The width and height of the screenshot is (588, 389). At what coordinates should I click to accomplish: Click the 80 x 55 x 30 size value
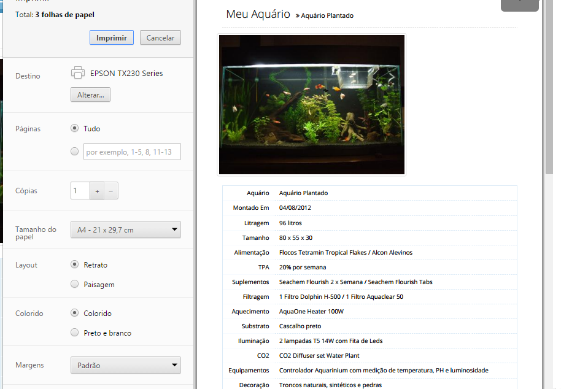click(x=295, y=237)
